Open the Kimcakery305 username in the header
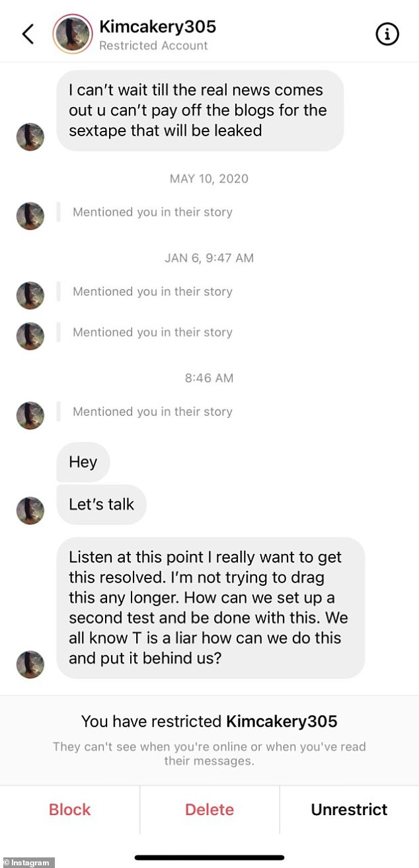419x868 pixels. pos(157,27)
